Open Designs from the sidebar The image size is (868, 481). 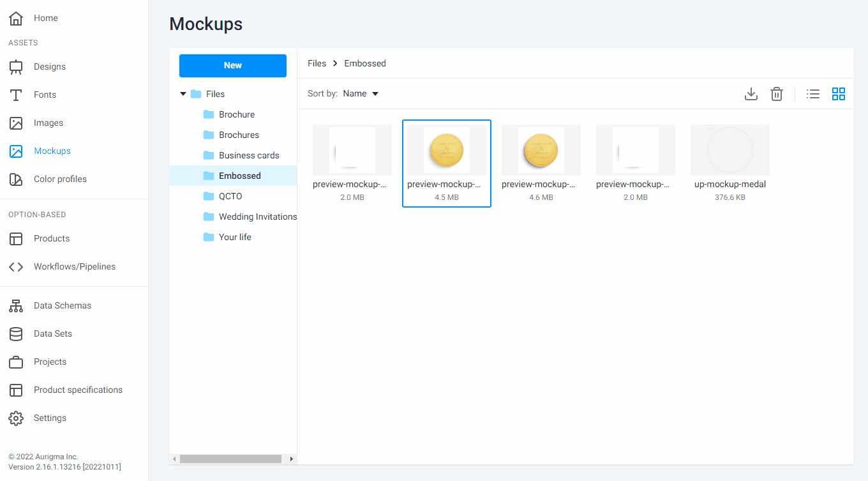49,66
